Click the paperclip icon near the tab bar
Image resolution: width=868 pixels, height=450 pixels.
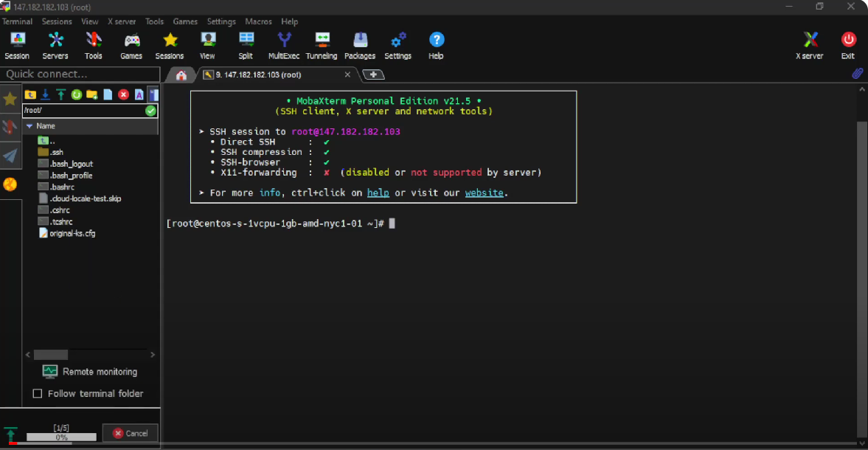coord(858,74)
